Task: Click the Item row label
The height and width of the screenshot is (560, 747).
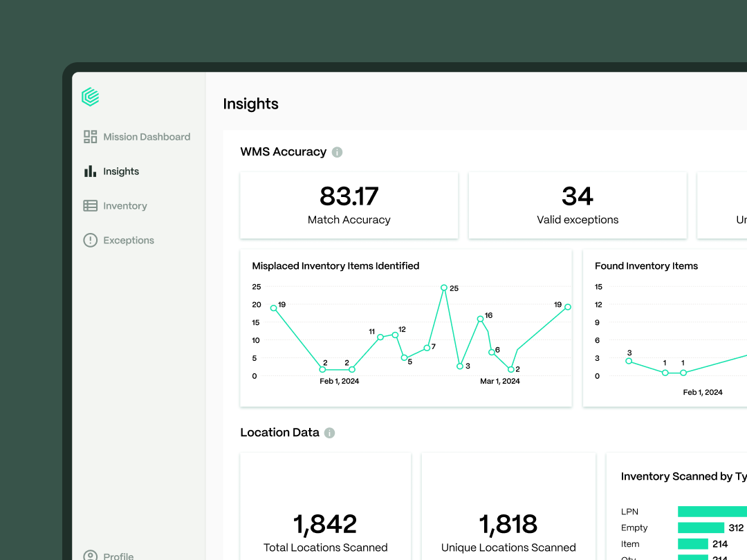Action: (630, 544)
